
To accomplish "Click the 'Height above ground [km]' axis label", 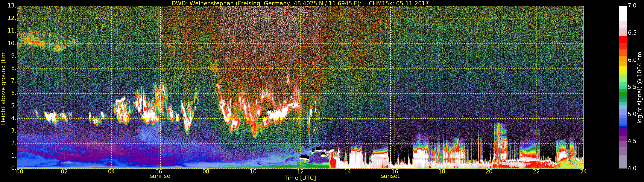I will click(3, 87).
